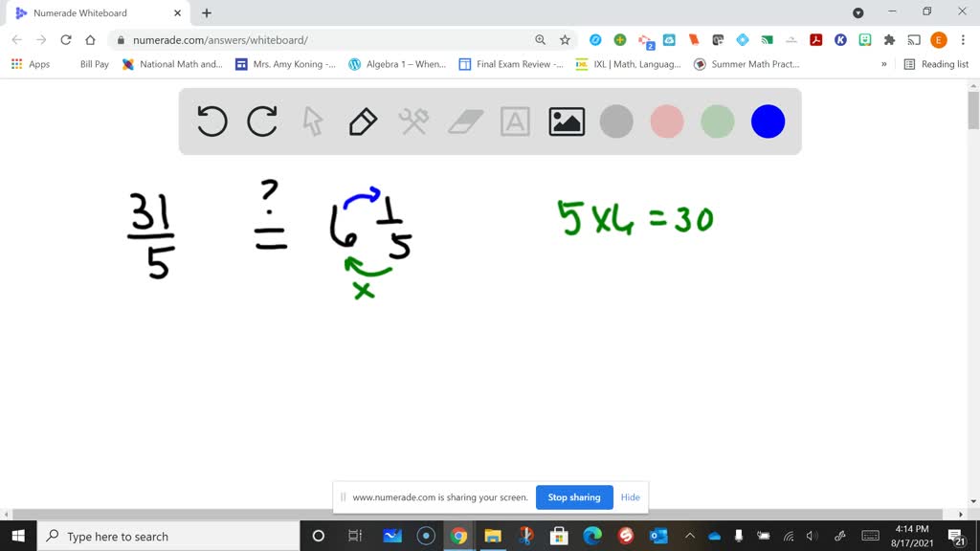Select the Pen drawing tool
The width and height of the screenshot is (980, 551).
coord(363,121)
